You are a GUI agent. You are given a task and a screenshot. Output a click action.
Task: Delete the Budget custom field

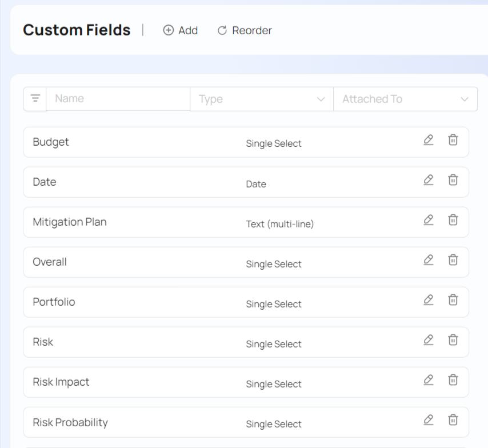(453, 140)
